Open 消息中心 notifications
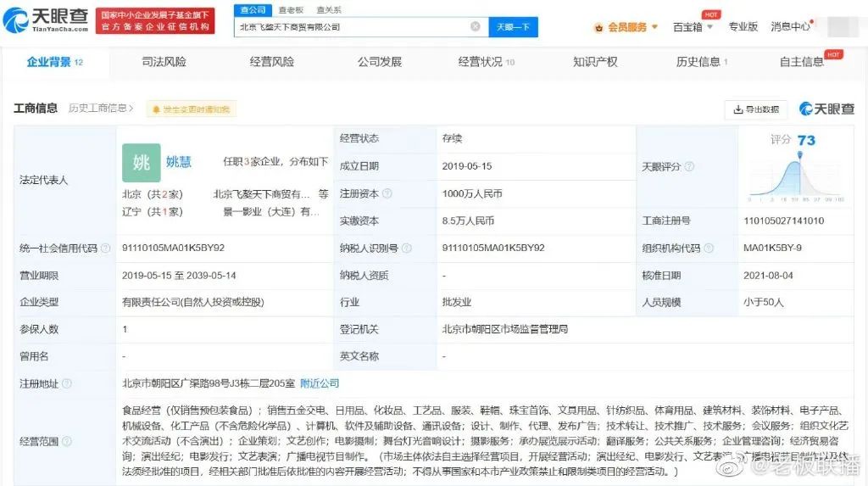This screenshot has width=868, height=486. (x=790, y=26)
